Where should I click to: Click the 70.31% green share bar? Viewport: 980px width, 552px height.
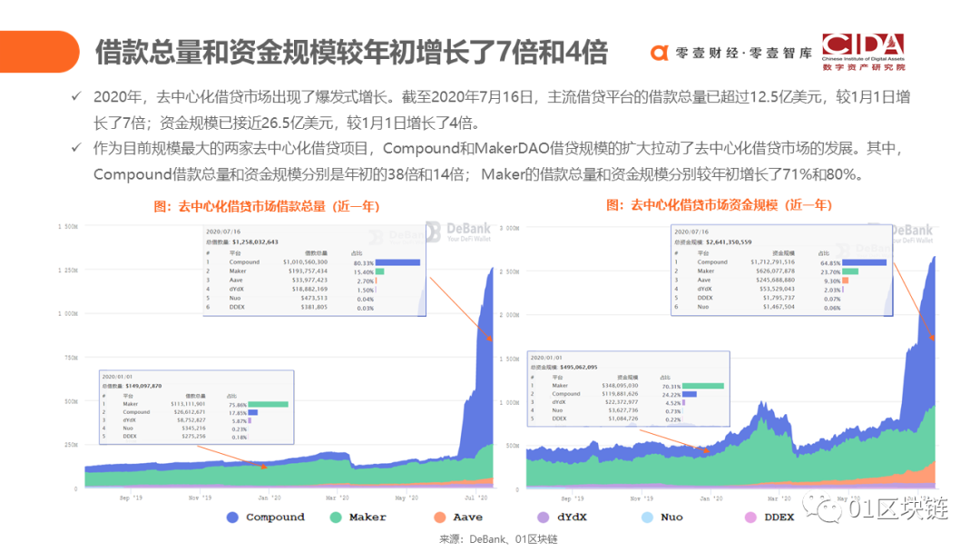coord(703,386)
